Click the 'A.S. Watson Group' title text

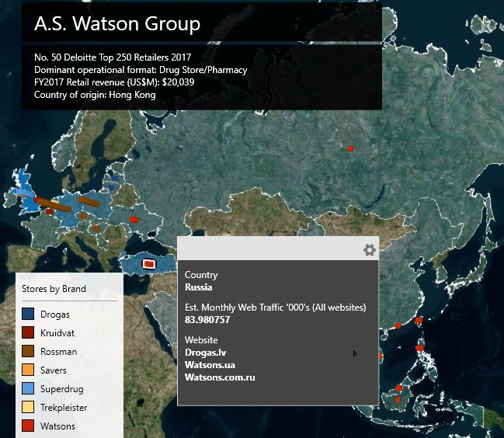pos(117,23)
